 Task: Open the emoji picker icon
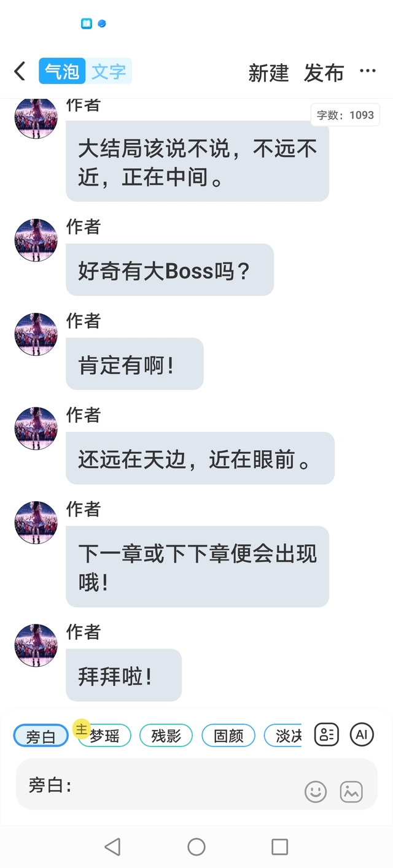pos(316,791)
